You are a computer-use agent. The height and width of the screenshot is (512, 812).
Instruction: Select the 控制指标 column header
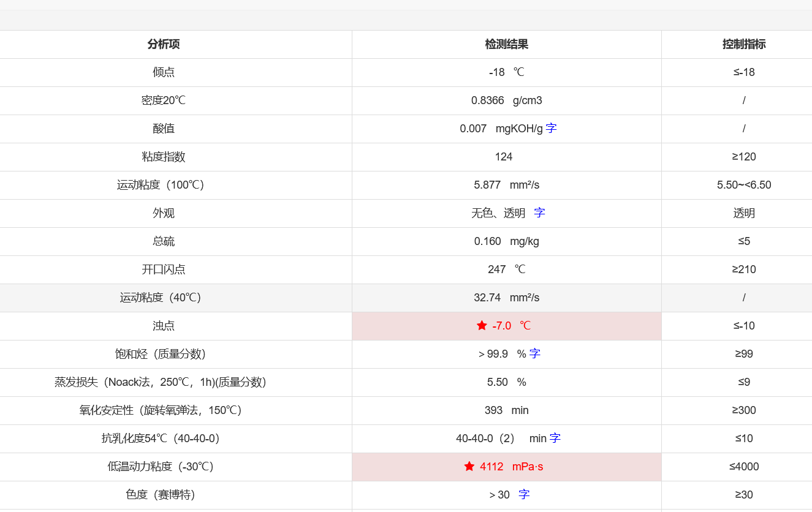(x=744, y=44)
